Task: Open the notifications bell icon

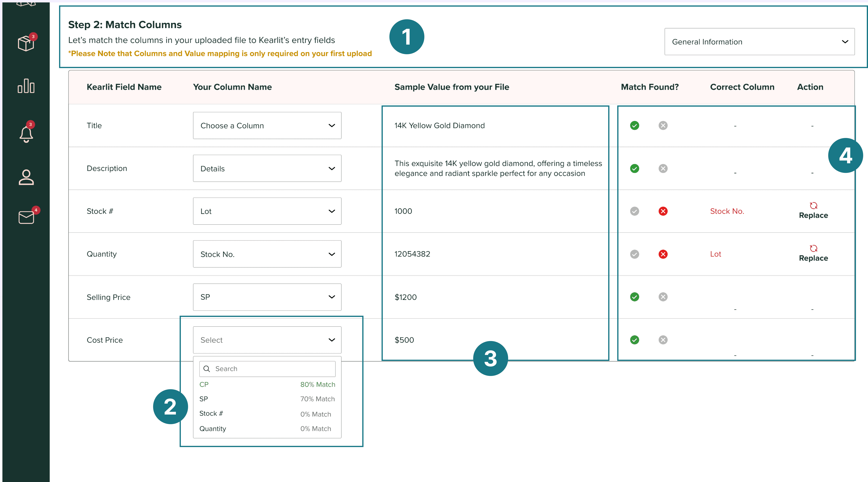Action: (x=26, y=134)
